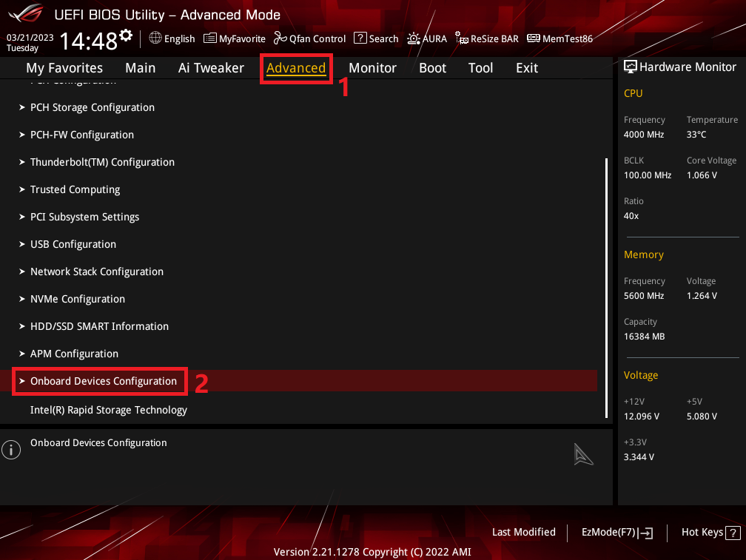Click the +12V value 12.096 V
Image resolution: width=746 pixels, height=560 pixels.
tap(642, 416)
